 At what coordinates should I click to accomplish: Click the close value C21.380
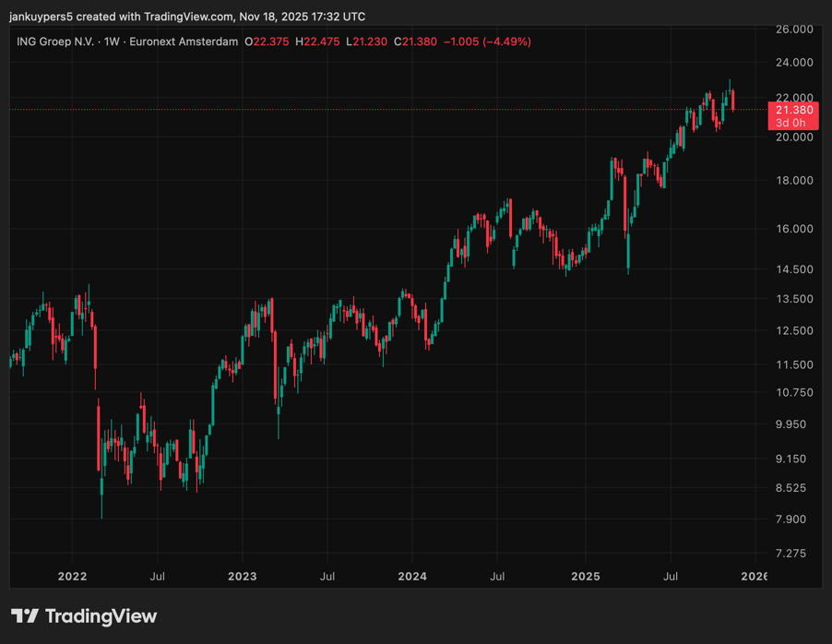[x=415, y=42]
